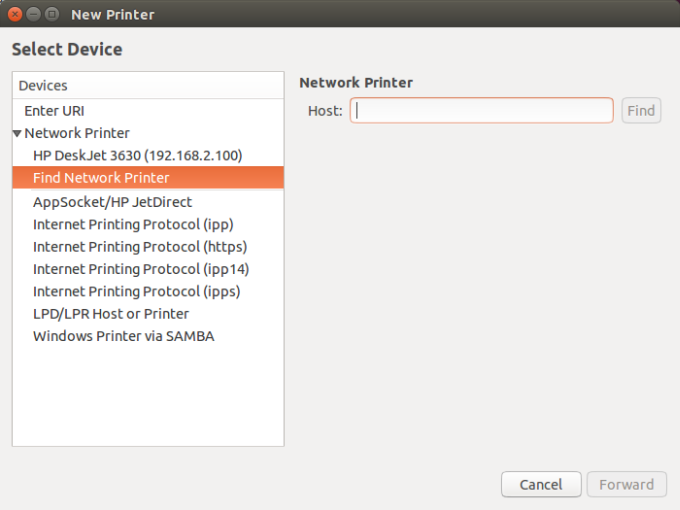Close the New Printer window
The width and height of the screenshot is (680, 510).
coord(15,15)
